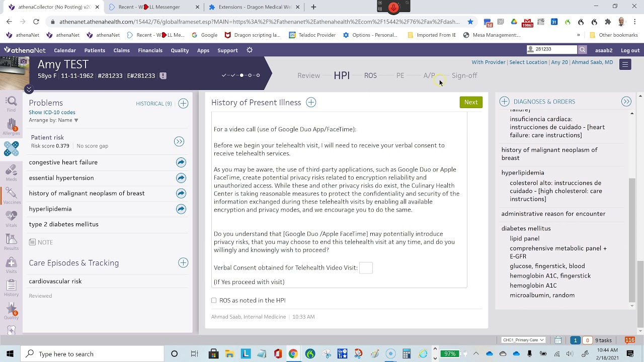Select cardiovascular risk care episode
This screenshot has height=362, width=644.
(x=55, y=282)
